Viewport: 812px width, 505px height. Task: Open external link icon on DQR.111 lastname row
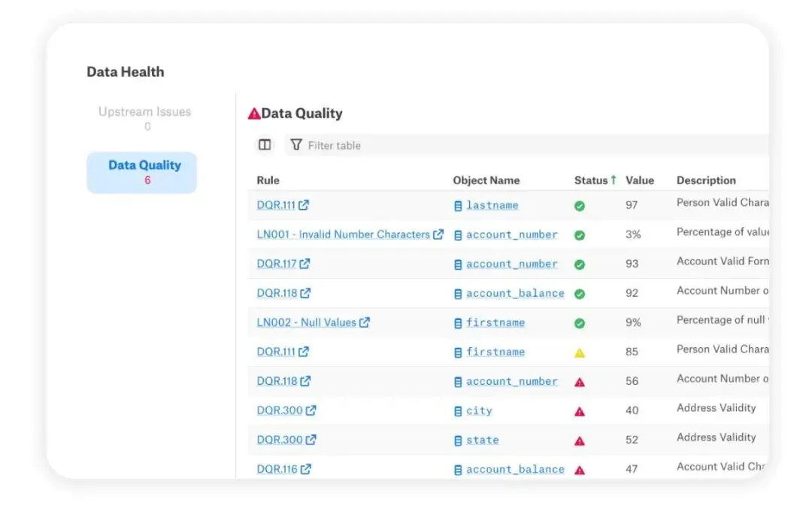[x=304, y=205]
